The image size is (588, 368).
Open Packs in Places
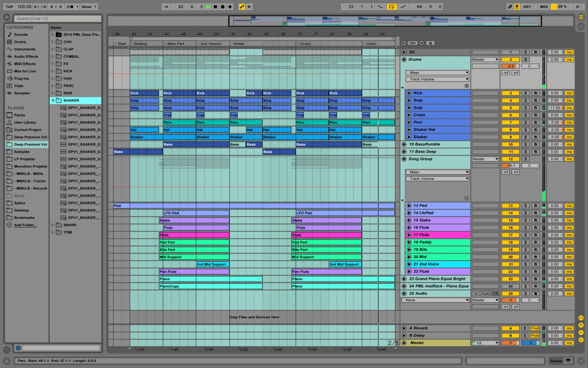point(20,115)
